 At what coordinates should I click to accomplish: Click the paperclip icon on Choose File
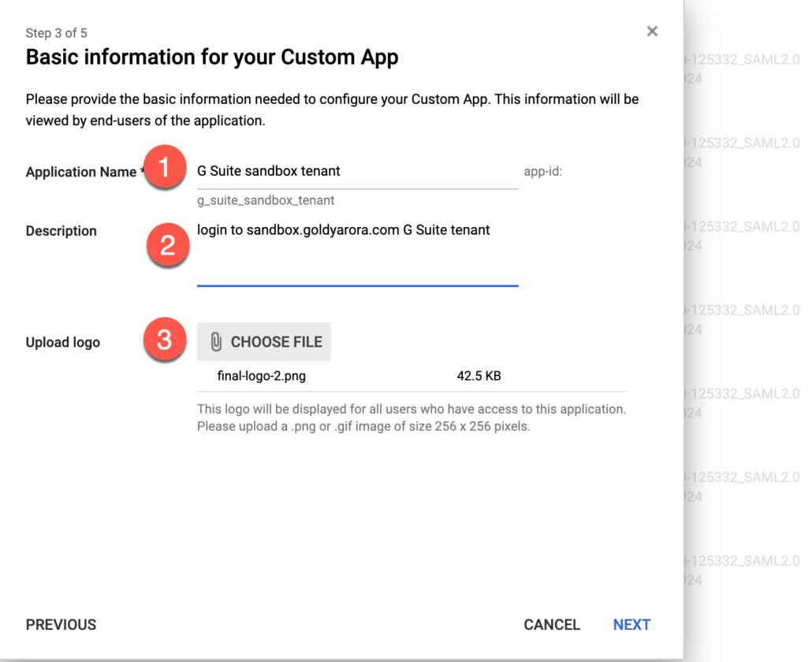216,342
